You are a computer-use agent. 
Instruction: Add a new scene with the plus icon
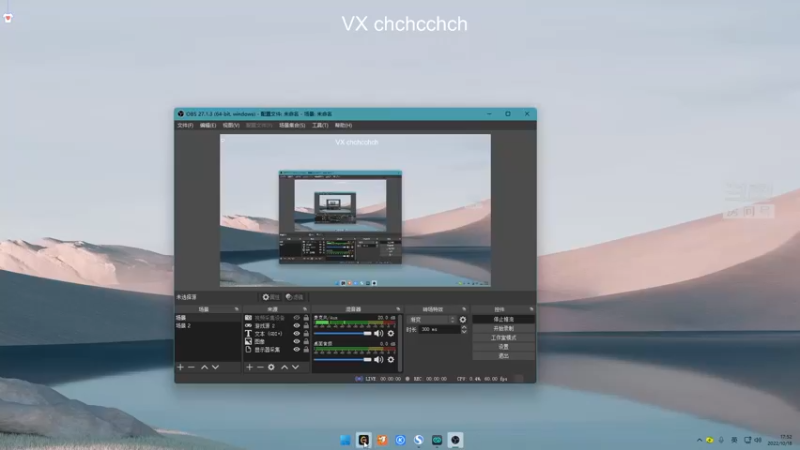[x=180, y=367]
